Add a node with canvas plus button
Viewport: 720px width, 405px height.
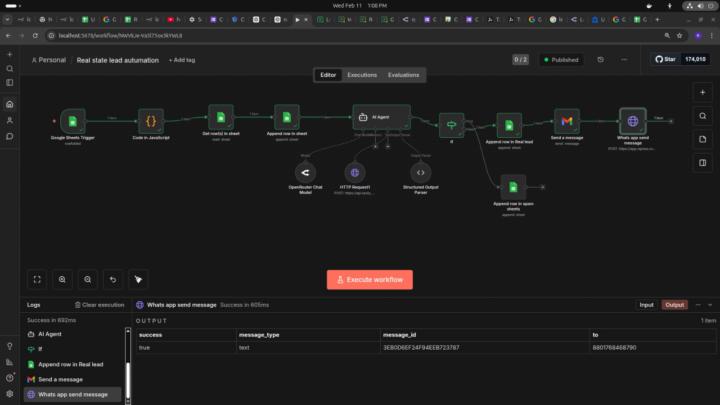(703, 92)
